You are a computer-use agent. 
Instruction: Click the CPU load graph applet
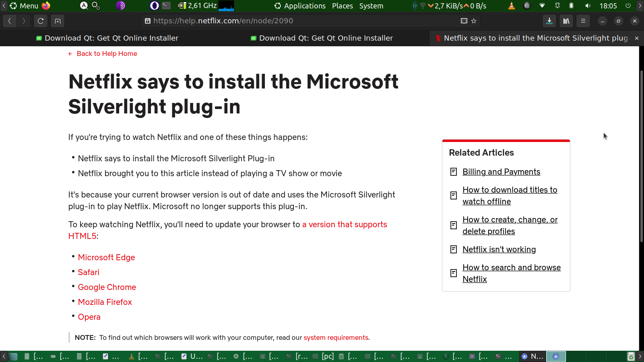click(x=226, y=6)
